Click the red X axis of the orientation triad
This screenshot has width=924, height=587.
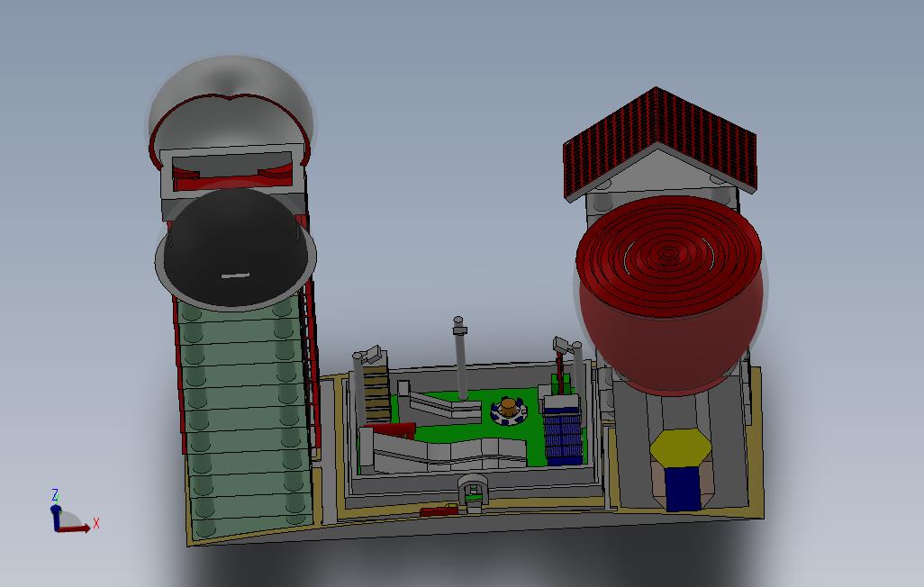coord(75,528)
